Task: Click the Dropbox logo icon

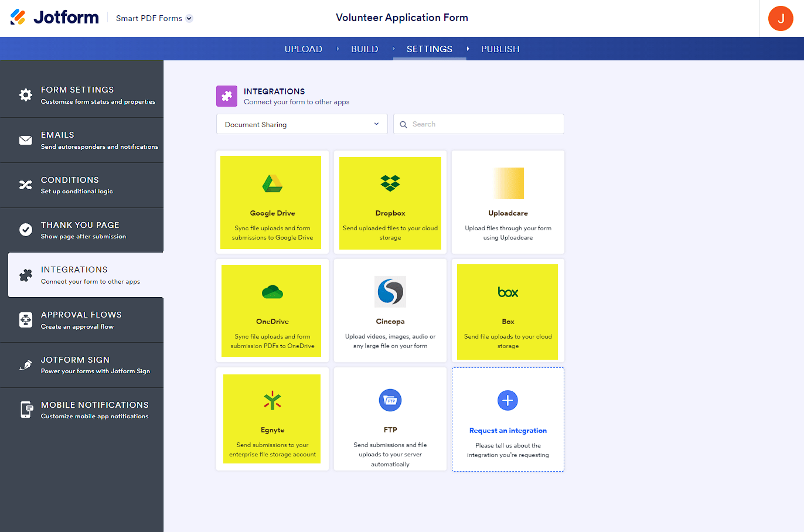Action: pyautogui.click(x=390, y=183)
